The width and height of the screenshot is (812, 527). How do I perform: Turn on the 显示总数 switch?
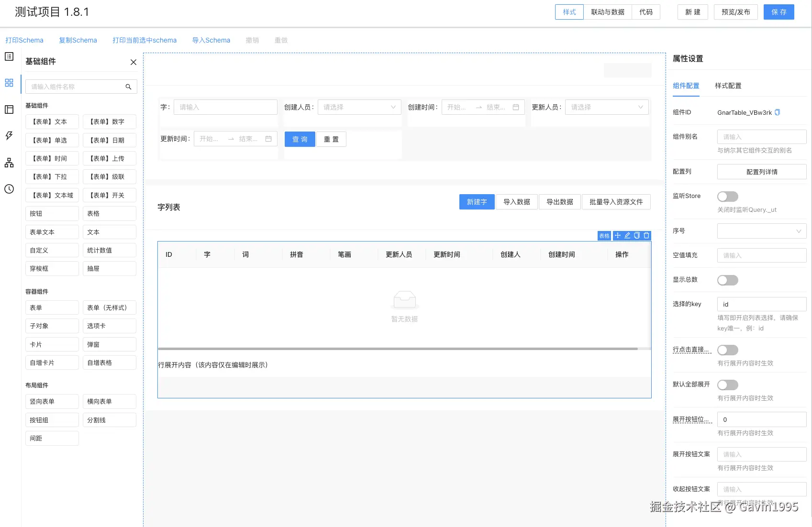[x=727, y=280]
